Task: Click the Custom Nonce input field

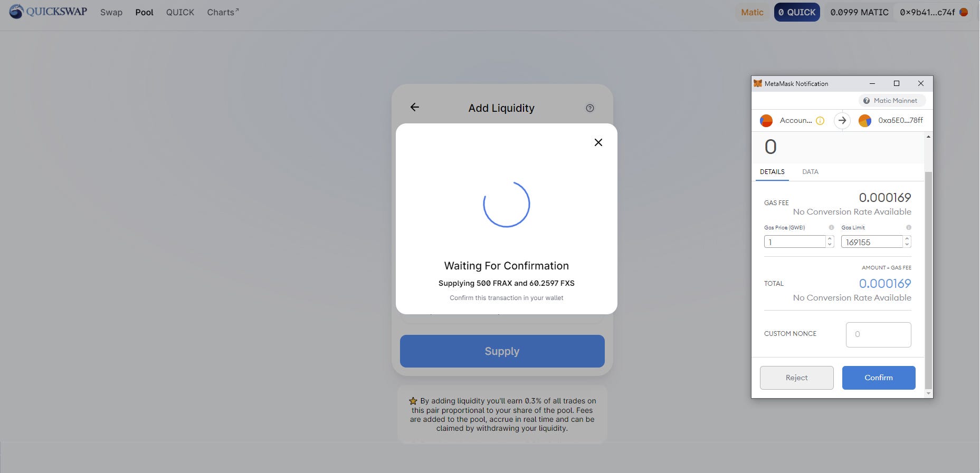Action: click(879, 335)
